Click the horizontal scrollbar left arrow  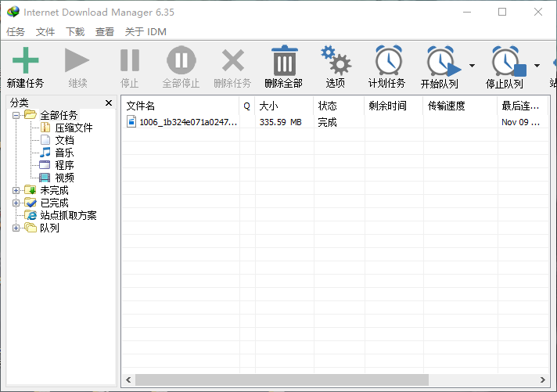coord(128,380)
